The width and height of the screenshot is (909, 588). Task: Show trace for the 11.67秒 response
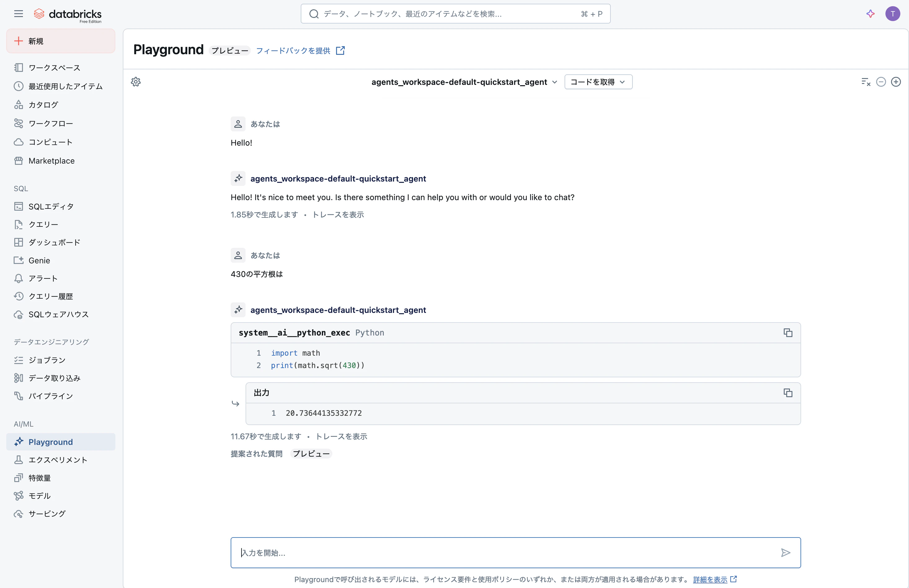341,436
